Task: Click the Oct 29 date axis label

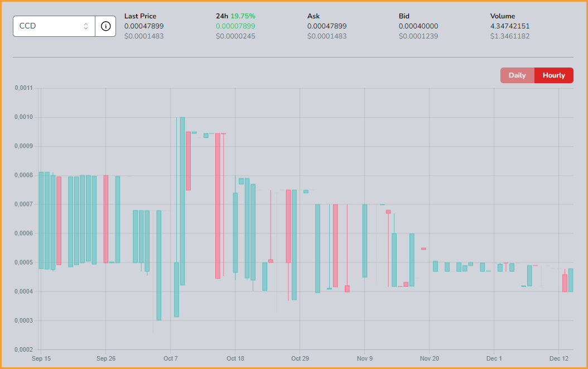Action: click(300, 358)
